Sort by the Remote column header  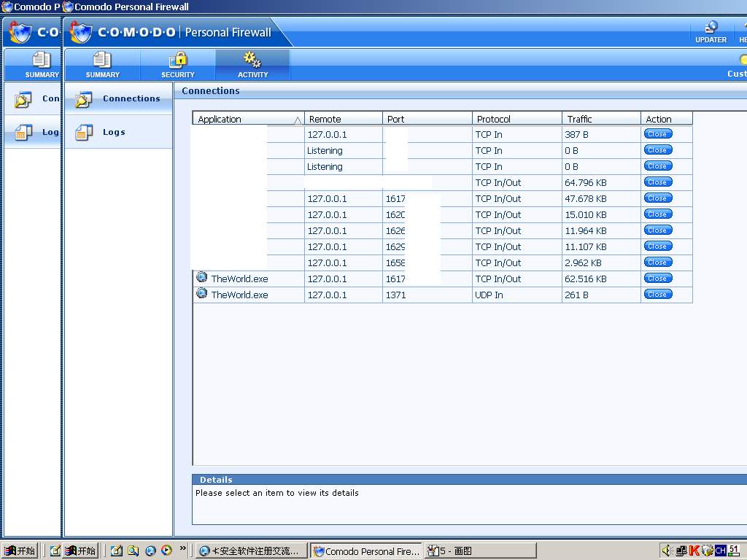(343, 119)
